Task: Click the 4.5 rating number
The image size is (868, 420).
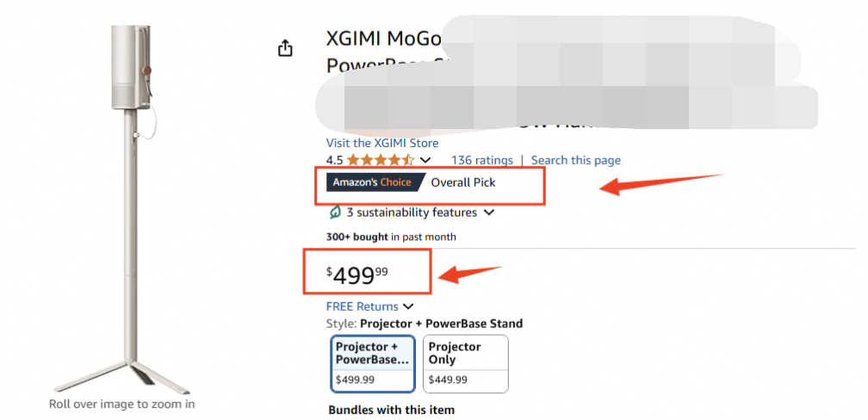Action: [335, 160]
